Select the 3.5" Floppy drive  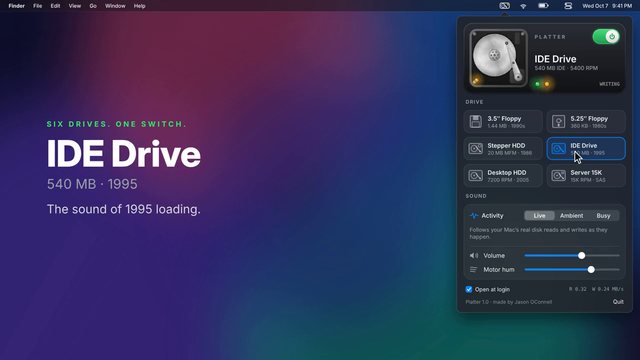coord(503,122)
